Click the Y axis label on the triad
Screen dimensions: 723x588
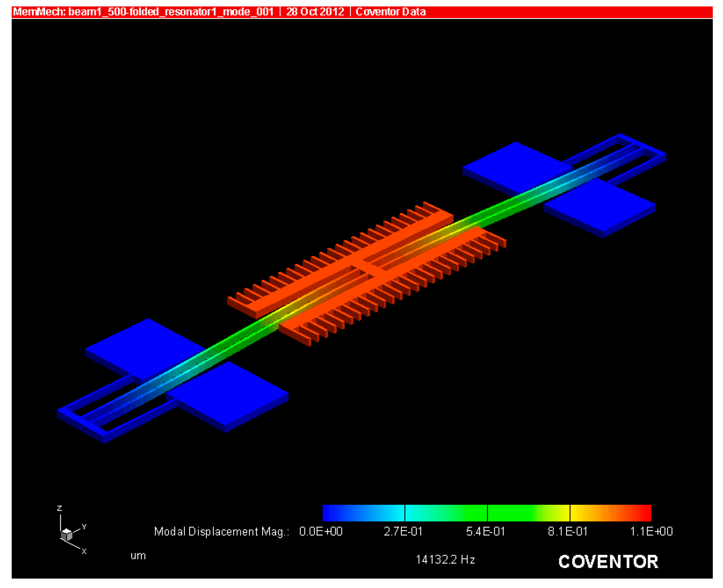pos(84,527)
